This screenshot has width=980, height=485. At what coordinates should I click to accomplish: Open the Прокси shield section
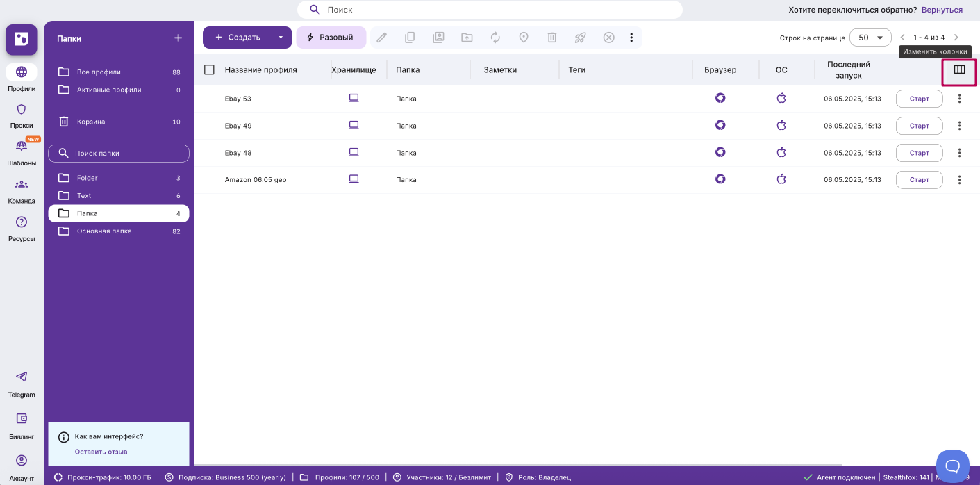click(22, 115)
